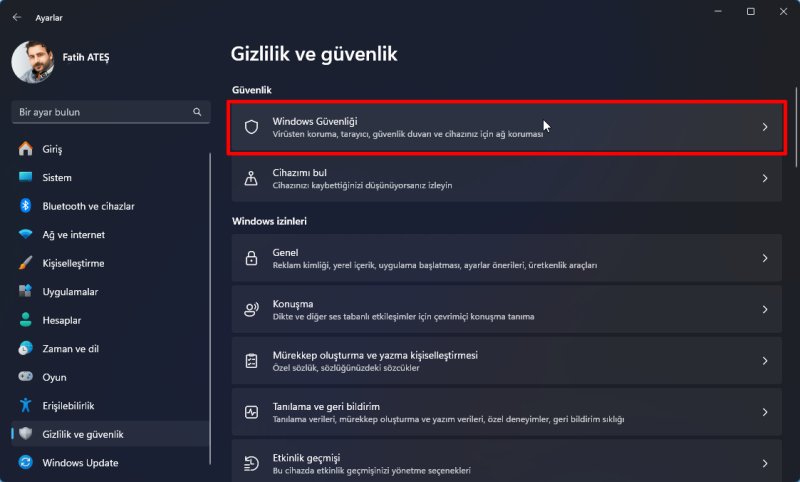Click the Cihazımı bul locator icon
Image resolution: width=800 pixels, height=482 pixels.
pos(252,178)
